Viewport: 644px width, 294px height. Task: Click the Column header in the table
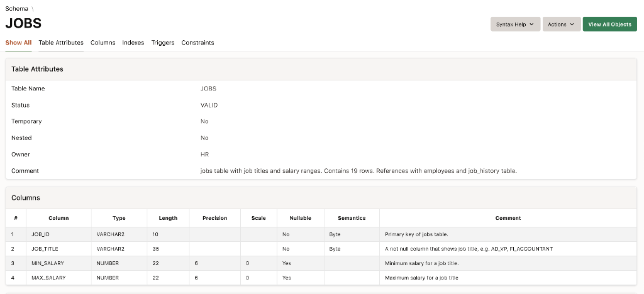coord(58,218)
